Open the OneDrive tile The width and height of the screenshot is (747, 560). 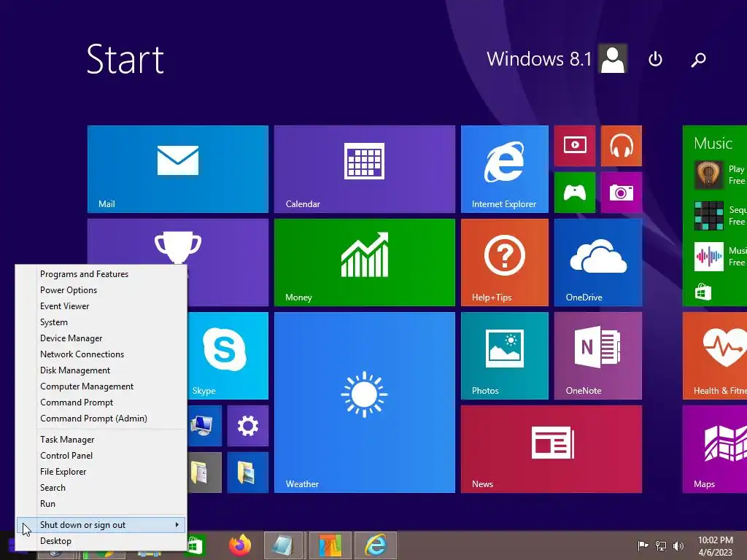(x=598, y=262)
